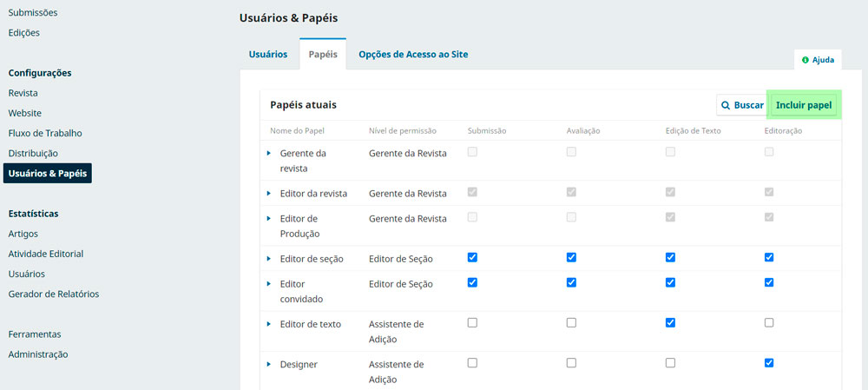The image size is (868, 390).
Task: Click the Editor de seção role name
Action: tap(312, 259)
